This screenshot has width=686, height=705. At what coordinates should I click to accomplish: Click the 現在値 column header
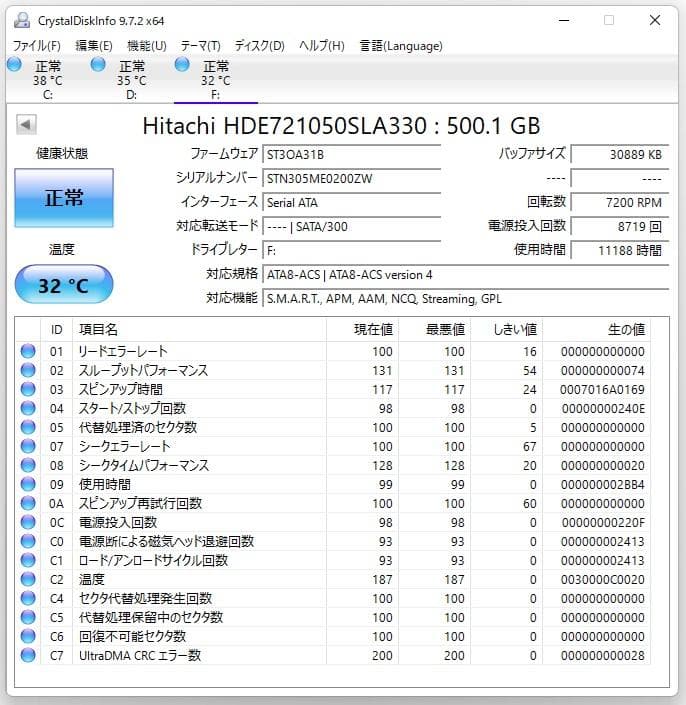pos(362,330)
